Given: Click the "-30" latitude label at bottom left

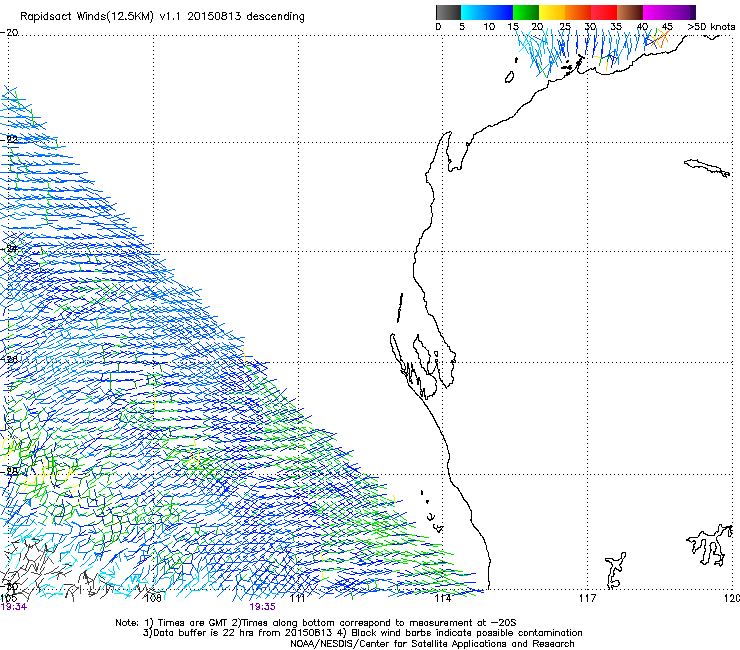Looking at the screenshot, I should point(9,587).
